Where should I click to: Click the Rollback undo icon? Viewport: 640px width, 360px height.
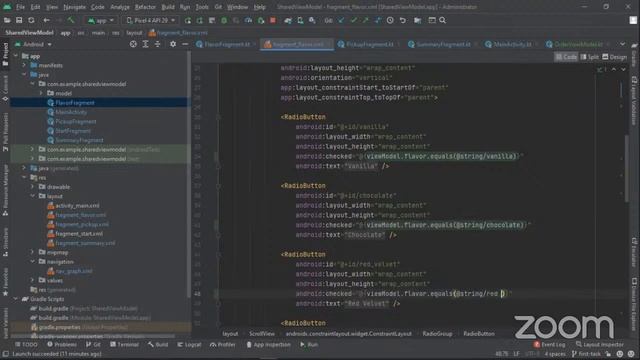[402, 20]
